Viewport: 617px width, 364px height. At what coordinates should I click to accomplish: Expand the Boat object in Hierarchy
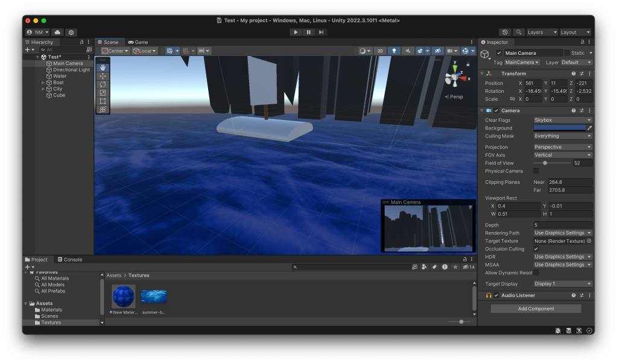click(43, 83)
